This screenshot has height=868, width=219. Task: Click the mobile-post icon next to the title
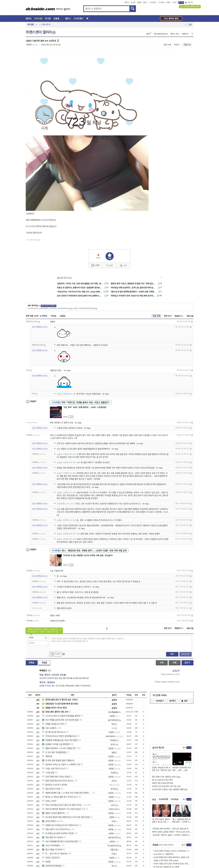pyautogui.click(x=58, y=41)
